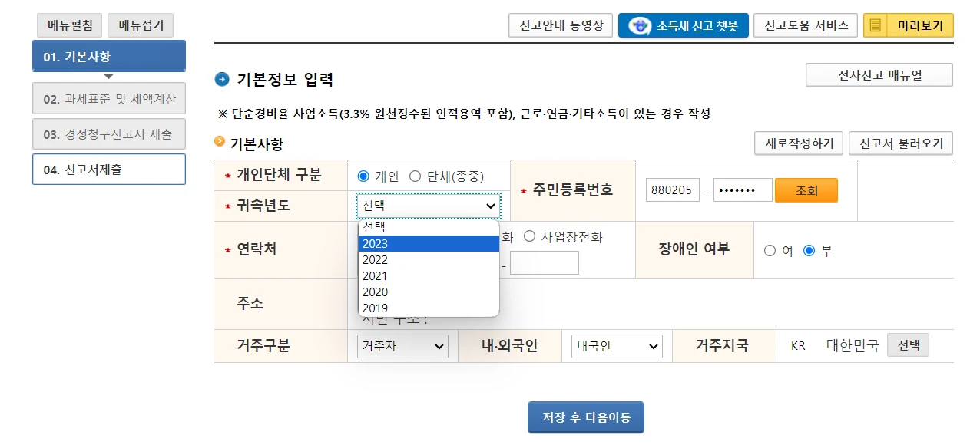Open the 거주구분 거주자 dropdown
Image resolution: width=980 pixels, height=445 pixels.
pos(402,346)
